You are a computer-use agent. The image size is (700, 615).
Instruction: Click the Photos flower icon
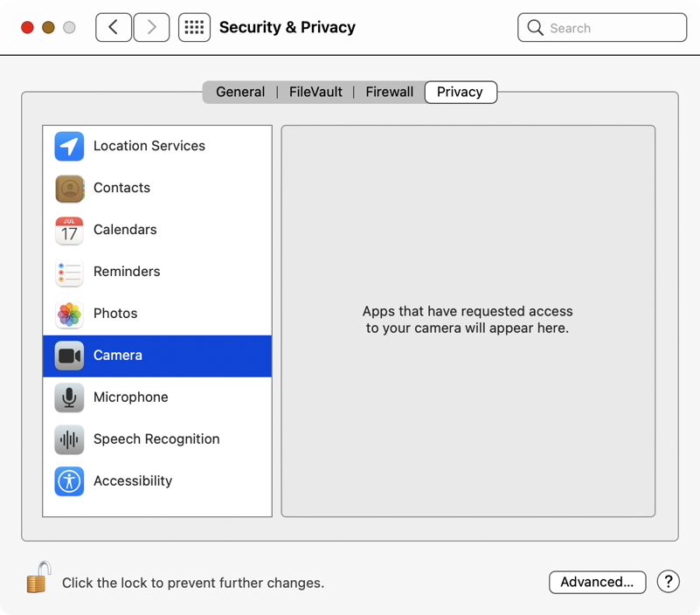coord(69,314)
